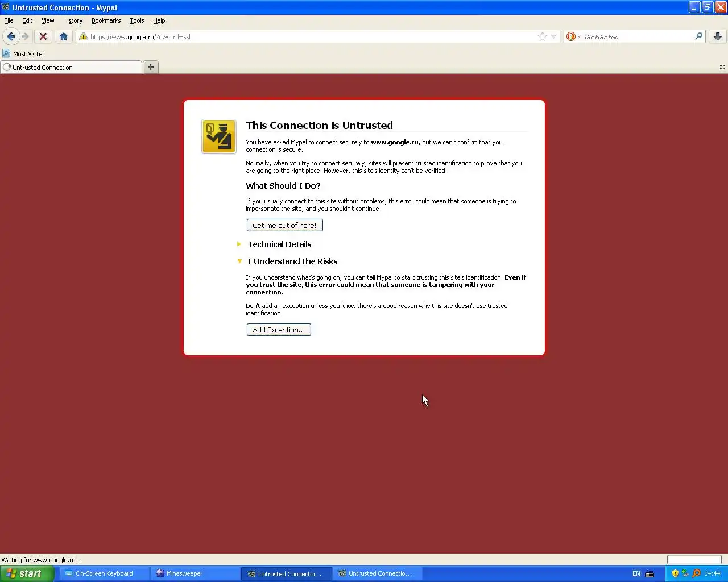Click the security shield tray icon
728x582 pixels.
[x=675, y=573]
